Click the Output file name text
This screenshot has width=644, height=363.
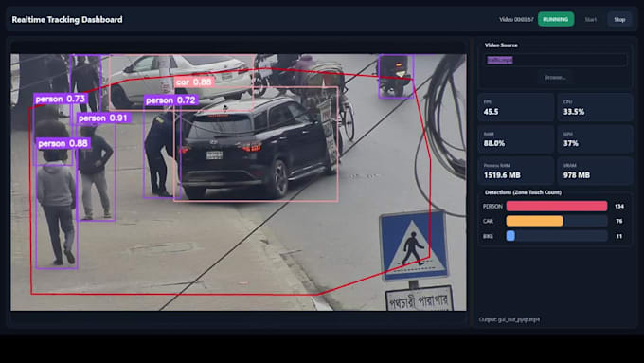[x=510, y=319]
